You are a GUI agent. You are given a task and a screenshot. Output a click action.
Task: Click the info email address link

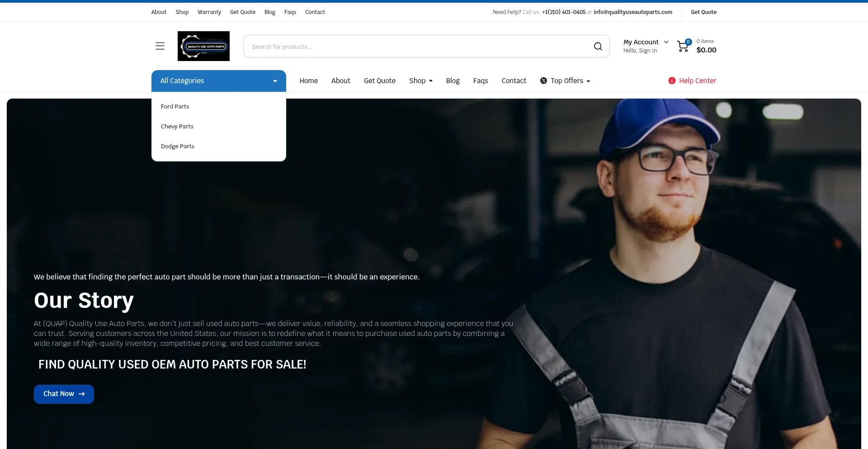click(x=632, y=12)
